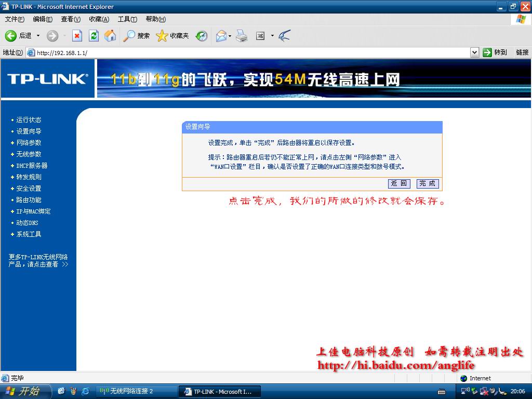Click the 返回 (Back) button in wizard
Screen dimensions: 532x399
pyautogui.click(x=399, y=183)
